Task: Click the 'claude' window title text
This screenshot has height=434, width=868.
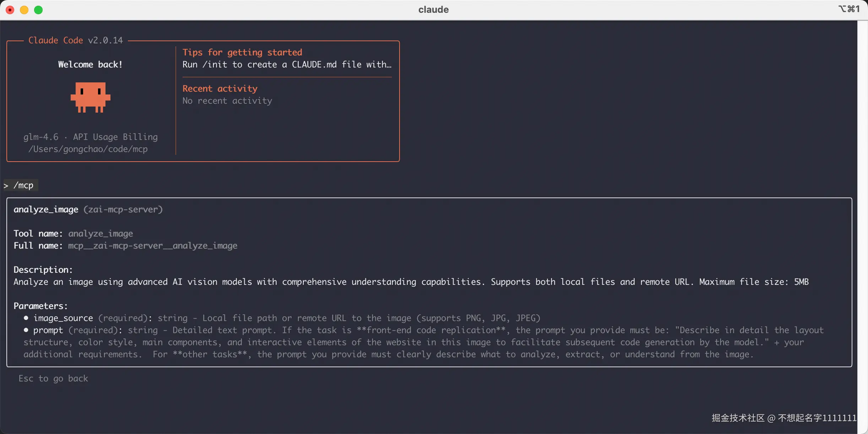Action: 433,10
